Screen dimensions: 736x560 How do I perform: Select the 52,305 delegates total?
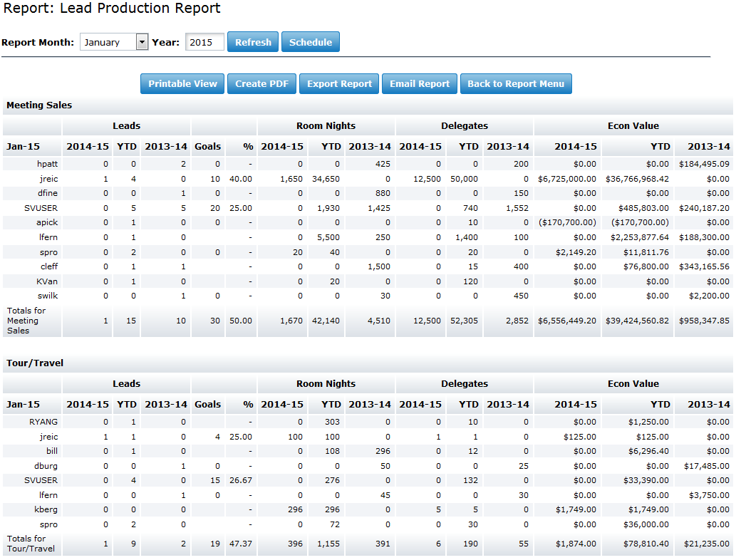(x=465, y=321)
